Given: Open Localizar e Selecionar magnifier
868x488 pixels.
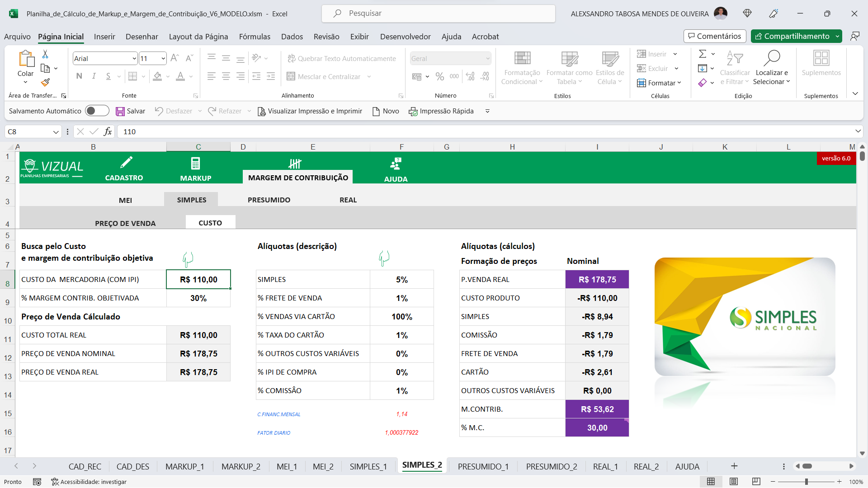Looking at the screenshot, I should pyautogui.click(x=772, y=58).
